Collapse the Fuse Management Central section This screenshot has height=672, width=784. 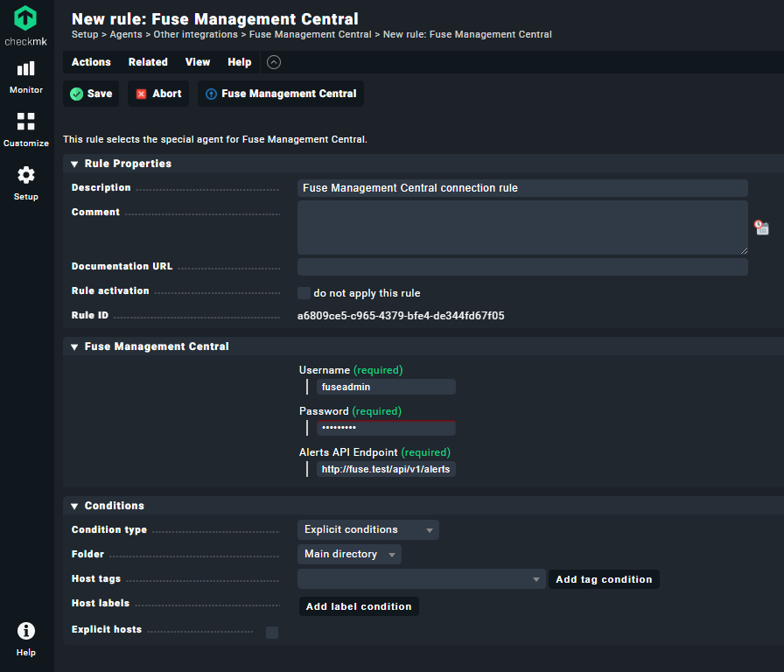click(x=74, y=347)
